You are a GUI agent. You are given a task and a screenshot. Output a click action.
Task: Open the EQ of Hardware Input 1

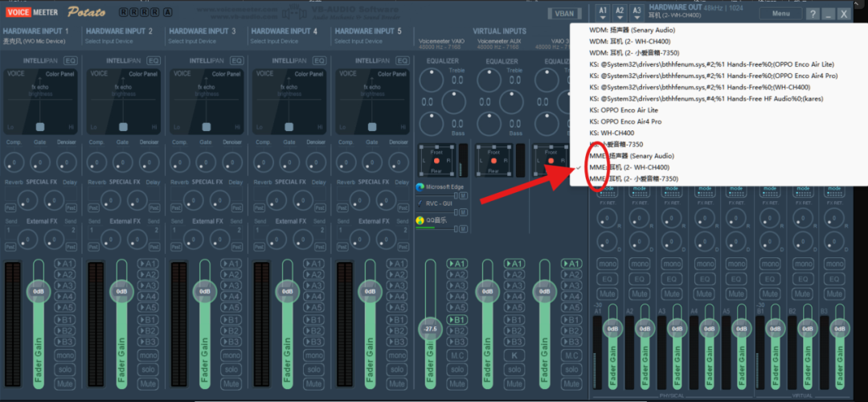coord(71,60)
